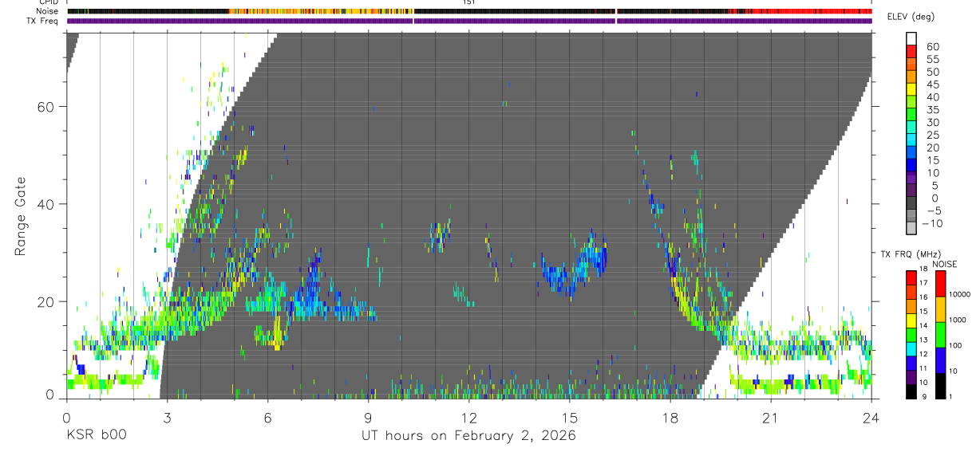This screenshot has height=452, width=980.
Task: Click the blue segment of NOISE legend
Action: 940,360
